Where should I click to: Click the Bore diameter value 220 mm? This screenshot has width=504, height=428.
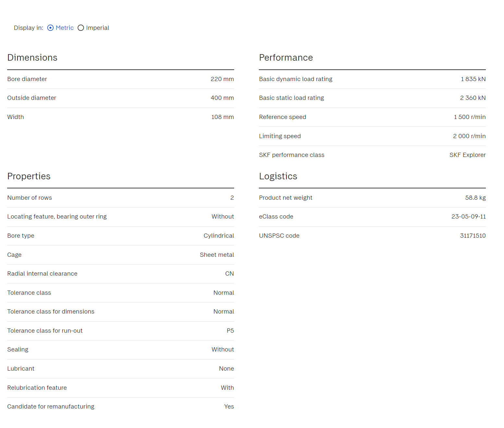click(x=222, y=79)
